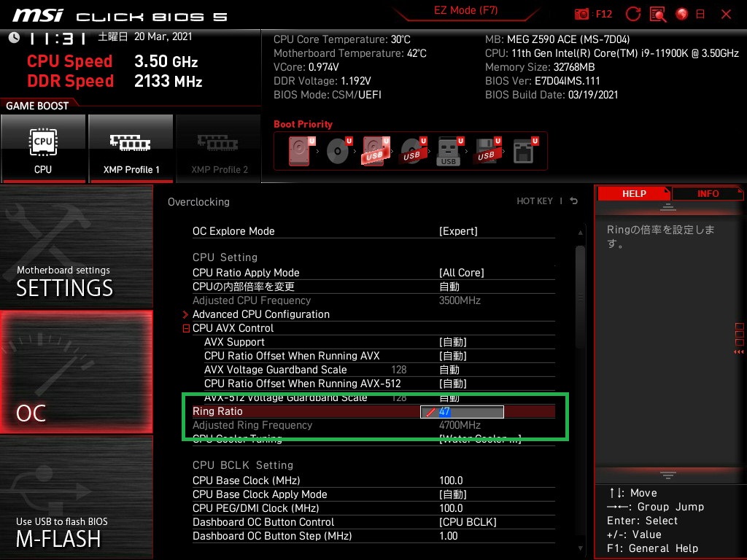Viewport: 747px width, 560px height.
Task: Click scrollbar down arrow in settings list
Action: [x=580, y=548]
